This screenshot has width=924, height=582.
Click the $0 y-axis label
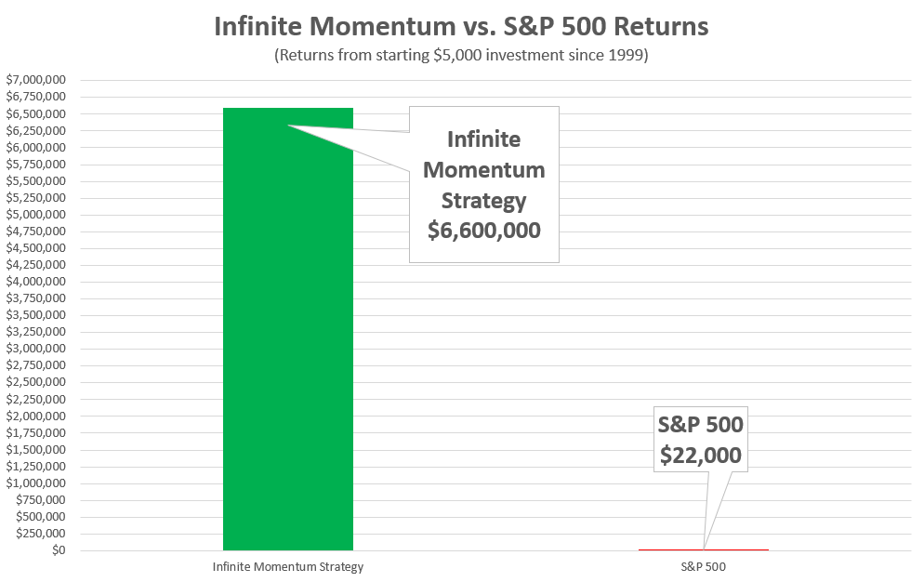point(59,550)
